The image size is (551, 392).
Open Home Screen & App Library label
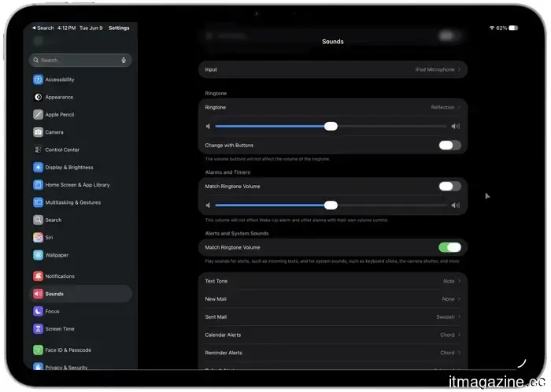click(77, 185)
